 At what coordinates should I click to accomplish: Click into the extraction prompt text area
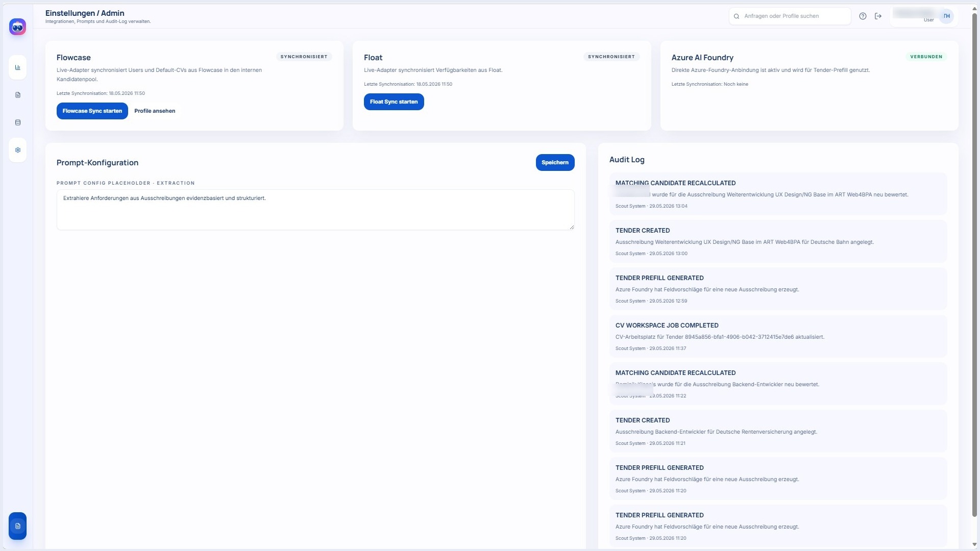tap(315, 210)
